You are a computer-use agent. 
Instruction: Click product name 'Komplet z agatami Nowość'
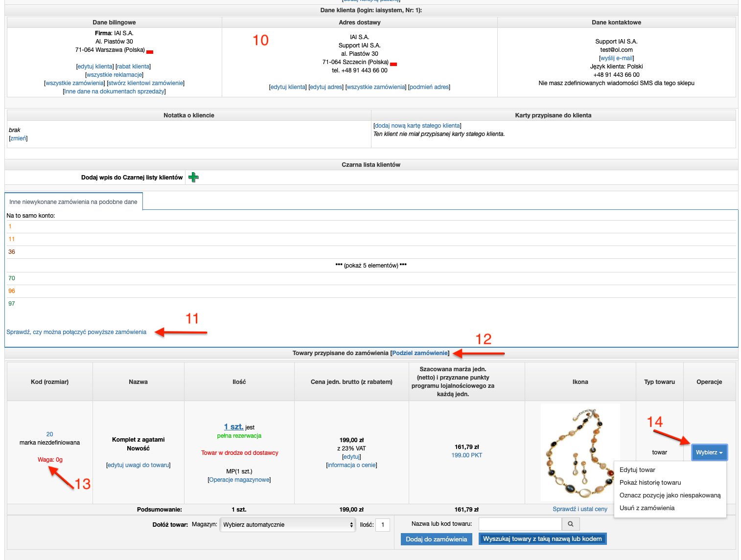pyautogui.click(x=138, y=444)
